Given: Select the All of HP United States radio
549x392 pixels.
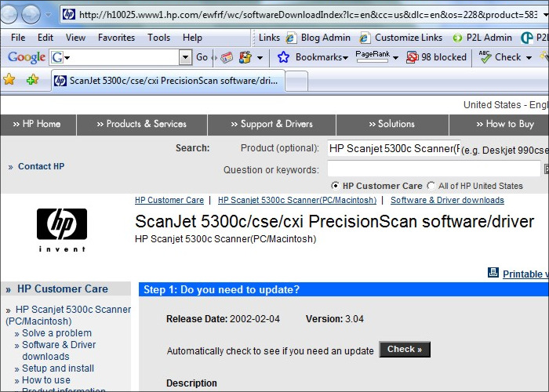Looking at the screenshot, I should coord(431,186).
